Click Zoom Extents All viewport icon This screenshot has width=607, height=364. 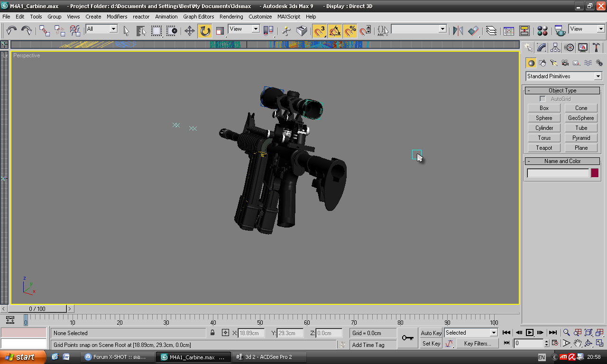pos(600,333)
